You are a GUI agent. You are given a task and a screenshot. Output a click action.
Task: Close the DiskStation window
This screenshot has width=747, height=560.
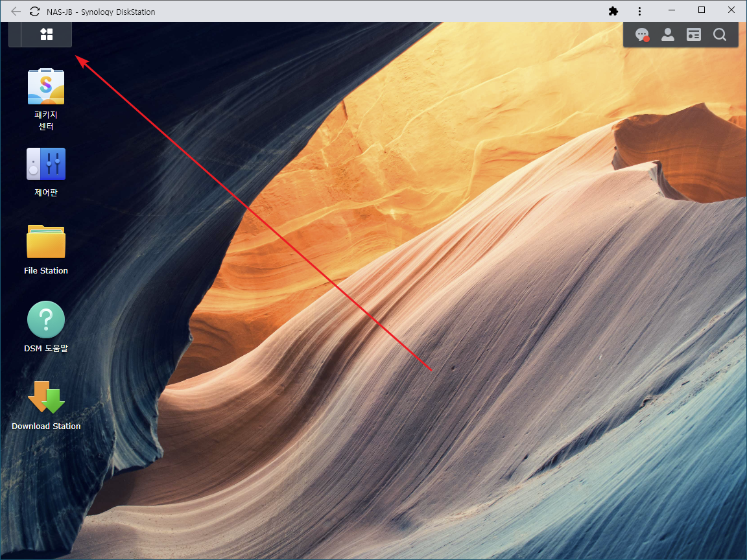point(731,10)
